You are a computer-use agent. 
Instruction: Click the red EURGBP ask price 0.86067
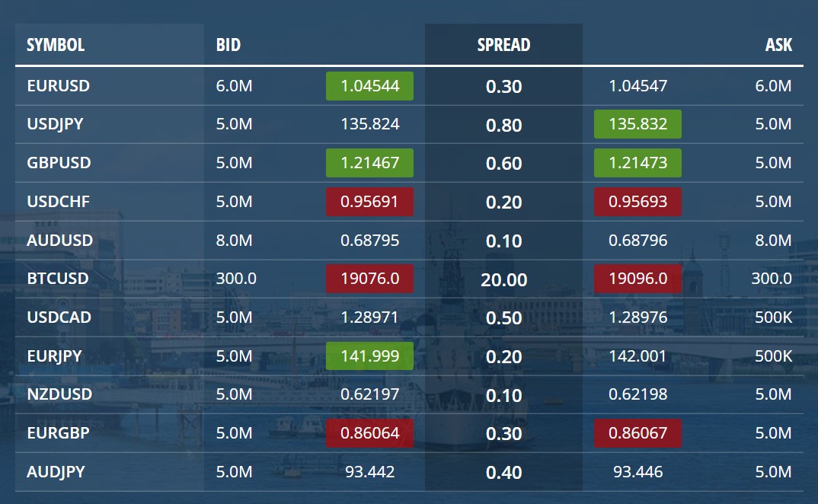pos(637,433)
